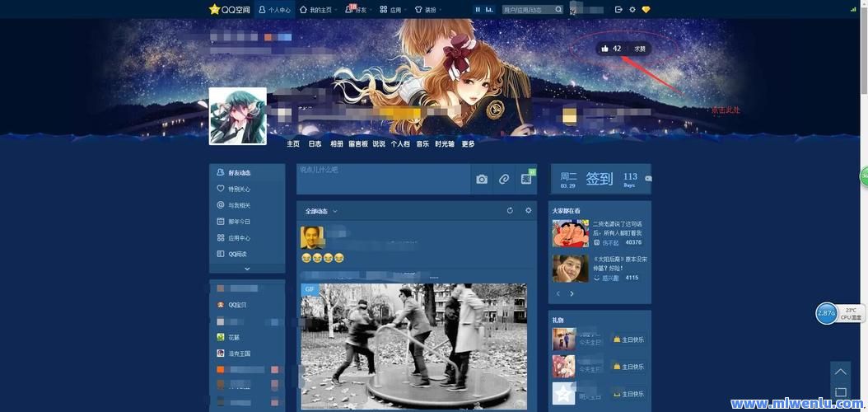
Task: Open the 时光轴 profile tab
Action: pos(445,143)
